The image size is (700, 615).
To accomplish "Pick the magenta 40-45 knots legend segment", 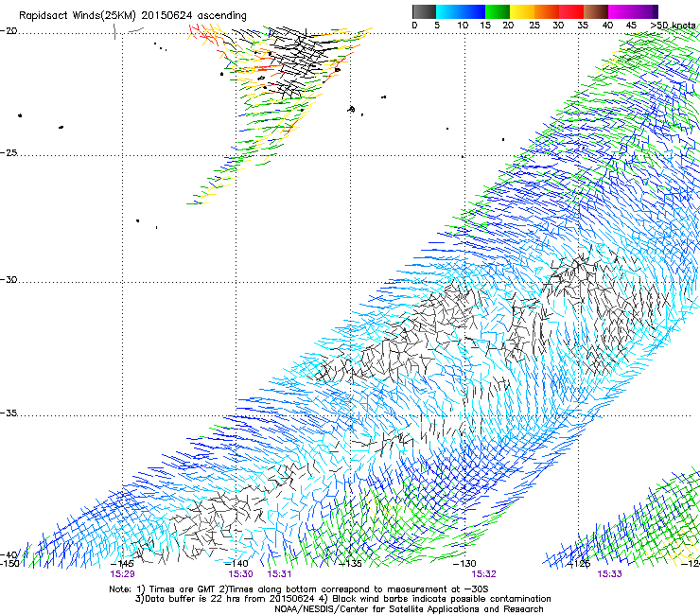I will (x=621, y=11).
